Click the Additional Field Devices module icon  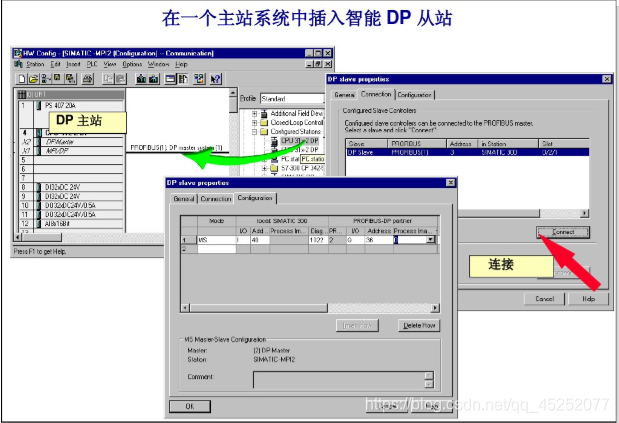(x=264, y=114)
